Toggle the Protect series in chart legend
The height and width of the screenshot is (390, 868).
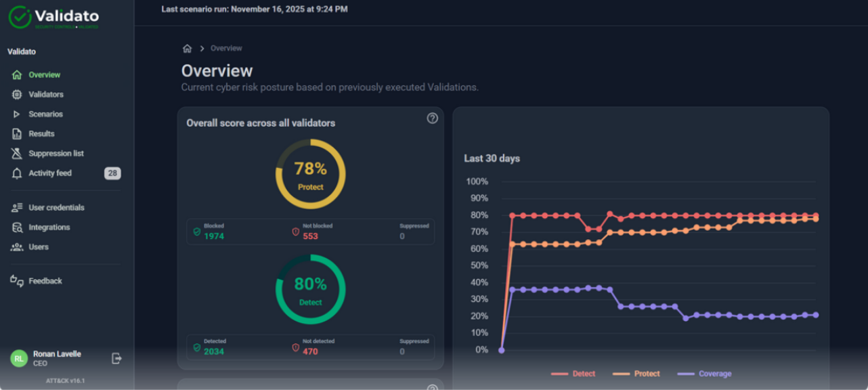click(636, 374)
